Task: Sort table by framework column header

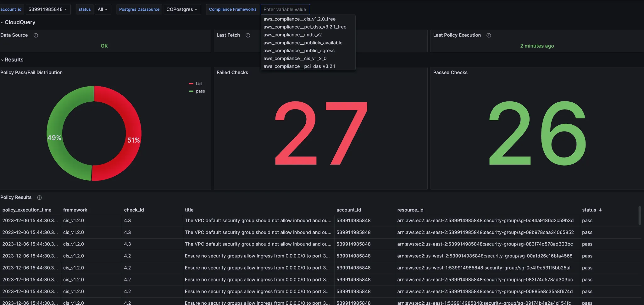Action: (x=75, y=210)
